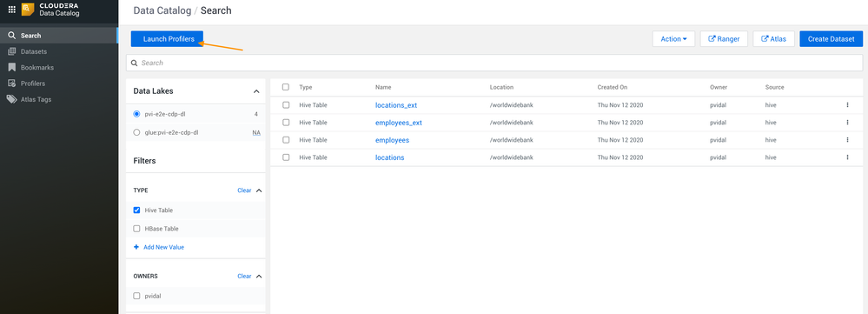This screenshot has width=868, height=314.
Task: Click the Location column header
Action: tap(501, 88)
